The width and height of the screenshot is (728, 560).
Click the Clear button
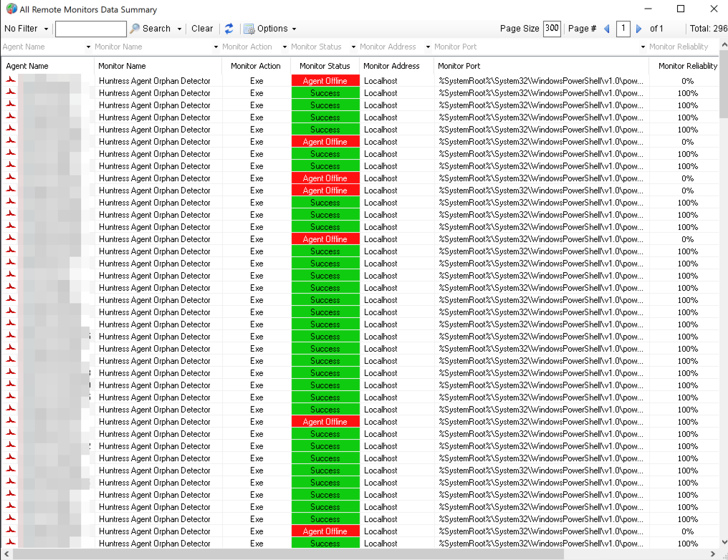point(202,29)
